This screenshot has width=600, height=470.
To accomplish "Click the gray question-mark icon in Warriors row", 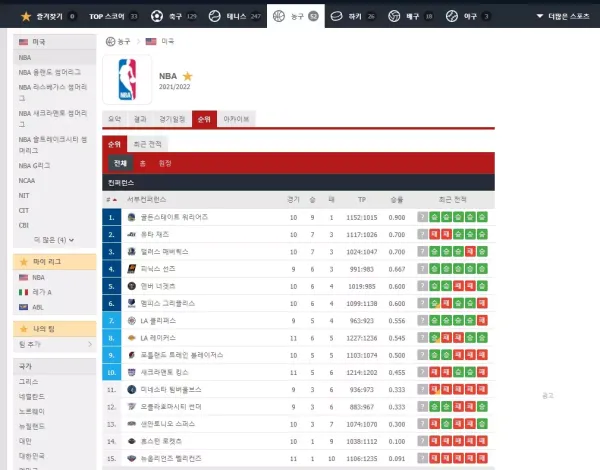I will pyautogui.click(x=422, y=217).
